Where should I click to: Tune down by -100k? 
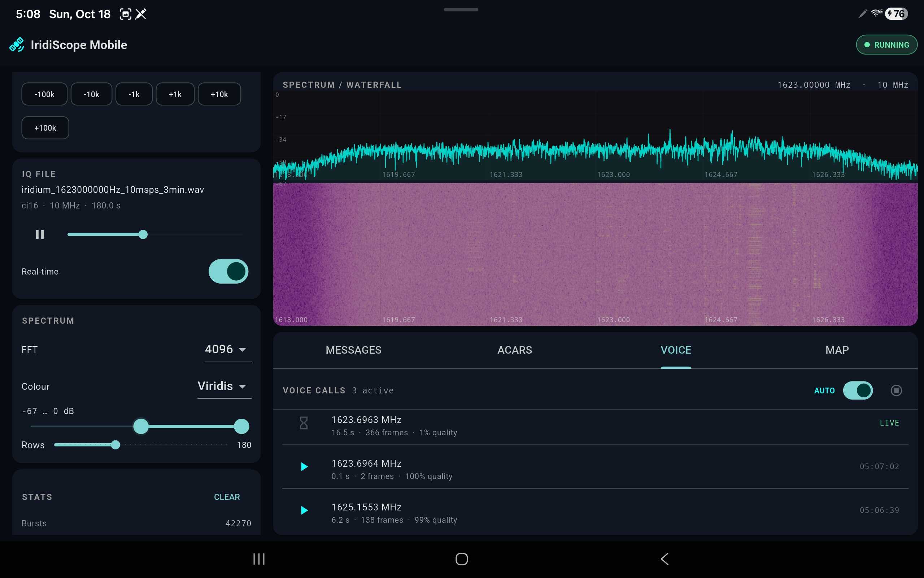tap(44, 94)
